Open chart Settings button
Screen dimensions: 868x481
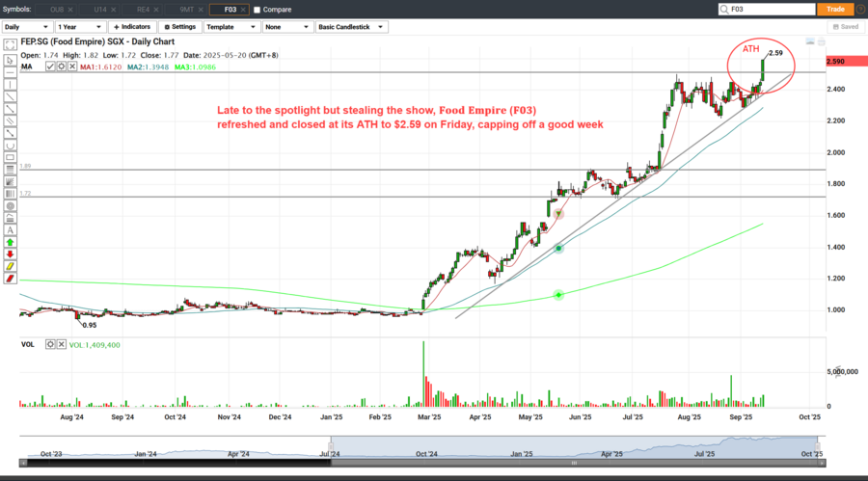180,27
